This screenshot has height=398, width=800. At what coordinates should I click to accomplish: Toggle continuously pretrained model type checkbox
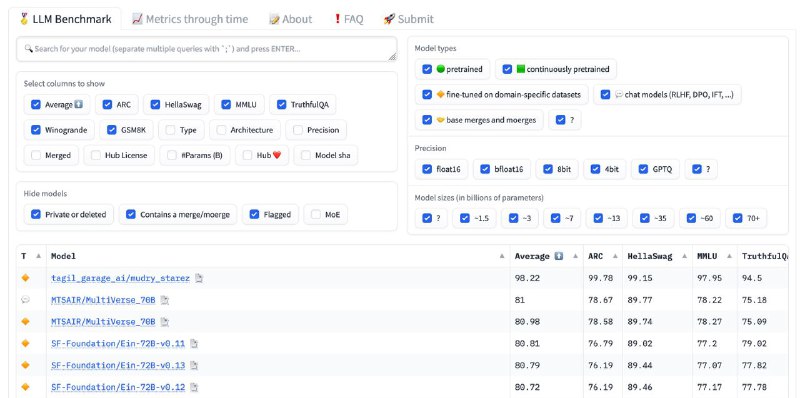click(x=507, y=69)
